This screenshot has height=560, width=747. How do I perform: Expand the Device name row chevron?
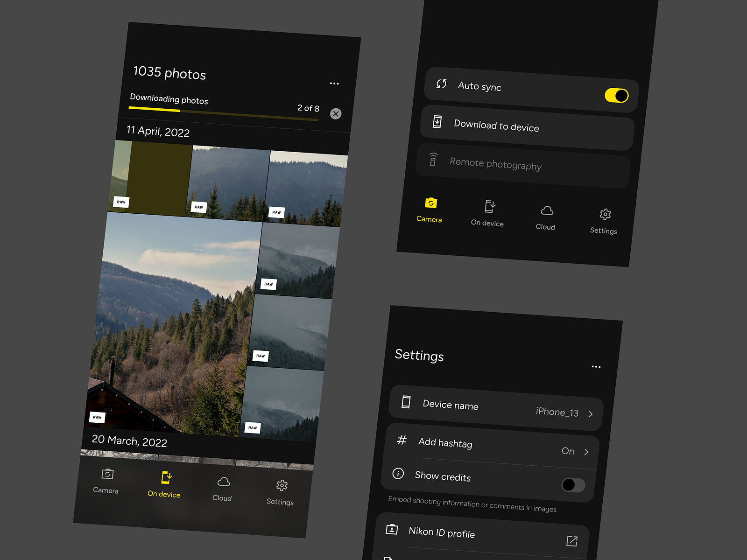(x=591, y=414)
